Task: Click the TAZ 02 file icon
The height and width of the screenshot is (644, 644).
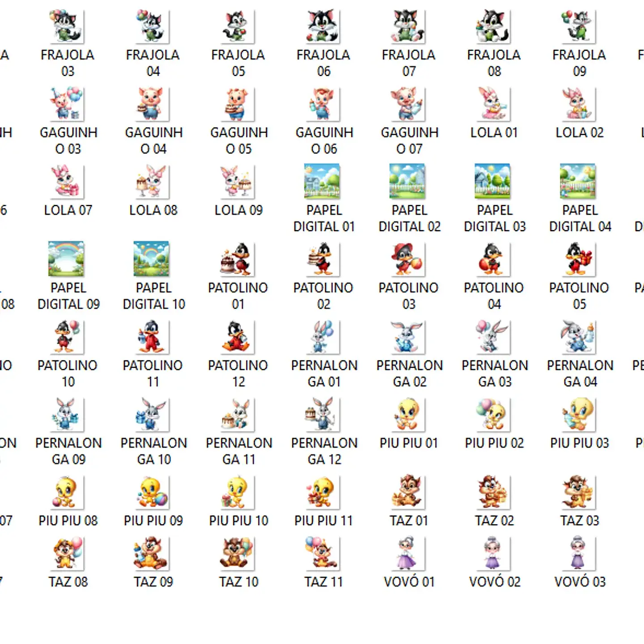Action: coord(494,492)
